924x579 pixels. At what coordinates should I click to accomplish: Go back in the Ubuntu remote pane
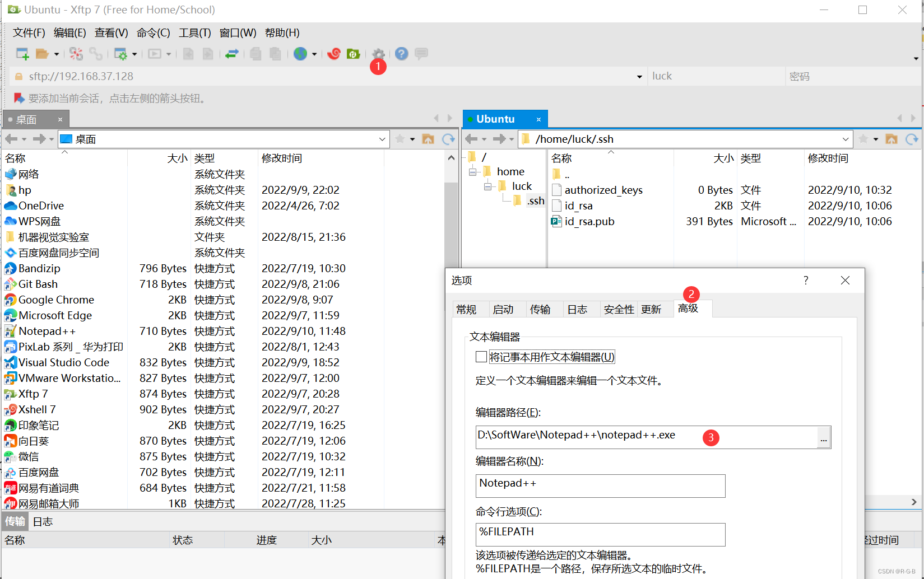coord(471,139)
